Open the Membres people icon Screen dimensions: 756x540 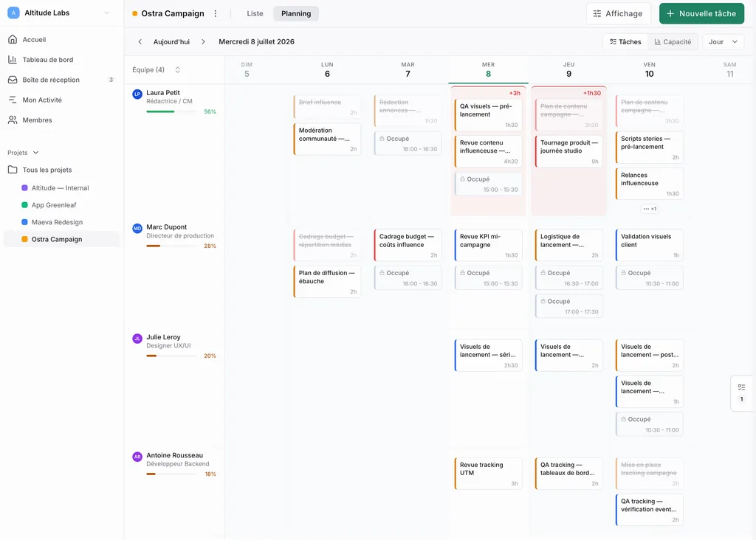(x=13, y=120)
